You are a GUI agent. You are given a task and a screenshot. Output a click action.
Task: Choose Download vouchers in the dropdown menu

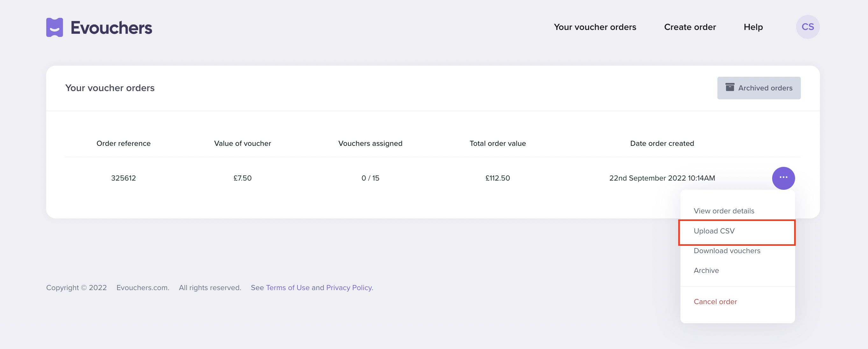coord(727,251)
